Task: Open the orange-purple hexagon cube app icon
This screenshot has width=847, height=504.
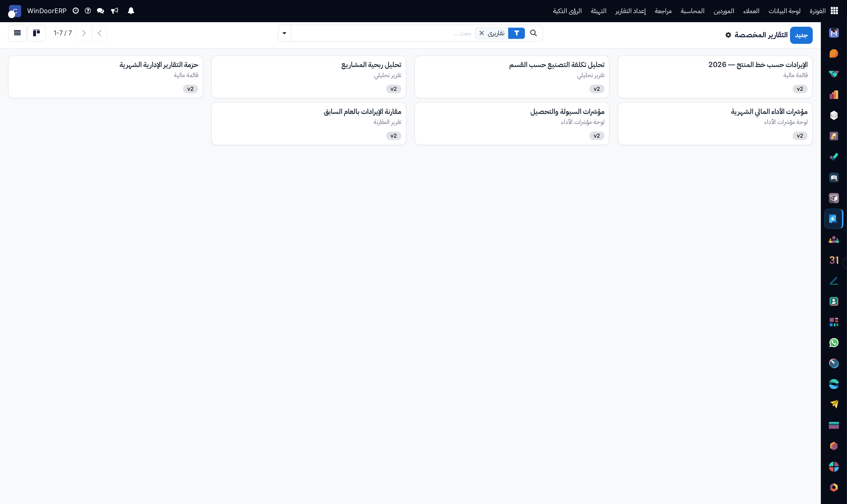Action: (x=834, y=446)
